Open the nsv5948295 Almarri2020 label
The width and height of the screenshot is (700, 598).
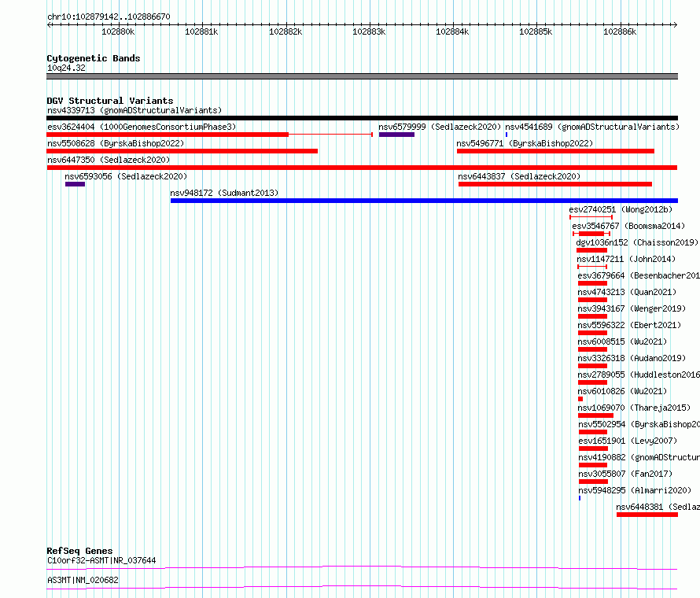(x=635, y=490)
